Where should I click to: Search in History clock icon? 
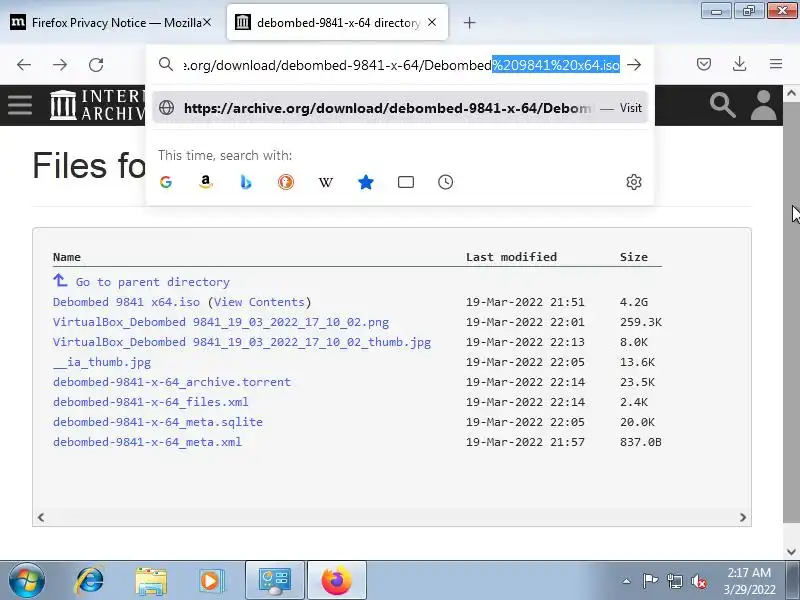(445, 182)
